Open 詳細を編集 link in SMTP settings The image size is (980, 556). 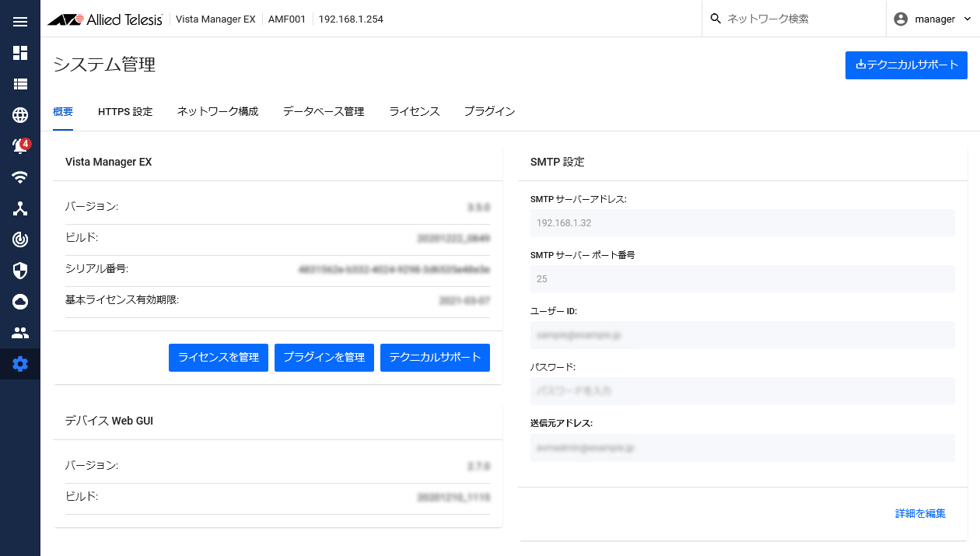click(919, 513)
